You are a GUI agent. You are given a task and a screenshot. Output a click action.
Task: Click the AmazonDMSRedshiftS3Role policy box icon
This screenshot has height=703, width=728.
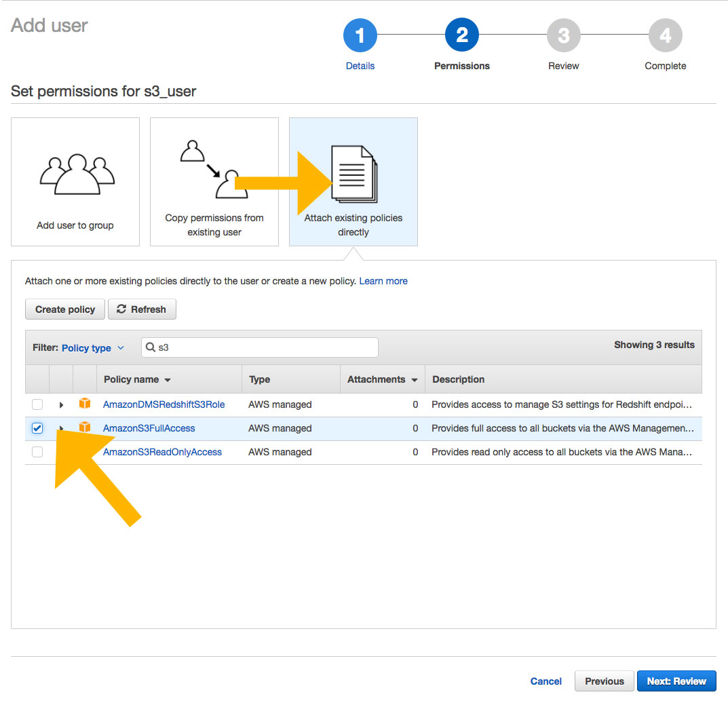tap(85, 404)
